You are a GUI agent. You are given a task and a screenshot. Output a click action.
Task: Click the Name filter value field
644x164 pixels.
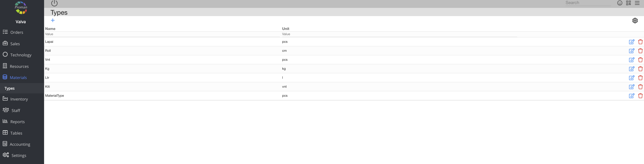pyautogui.click(x=163, y=34)
